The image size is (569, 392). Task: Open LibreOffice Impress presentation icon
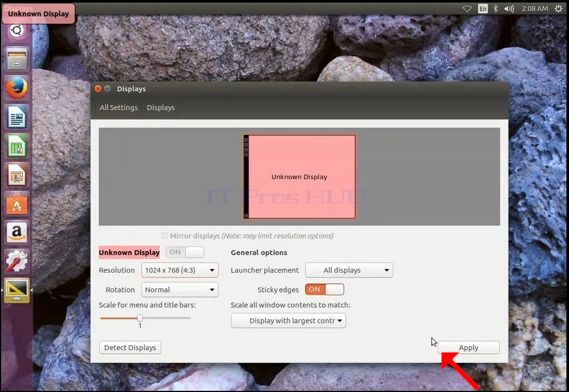click(x=17, y=175)
